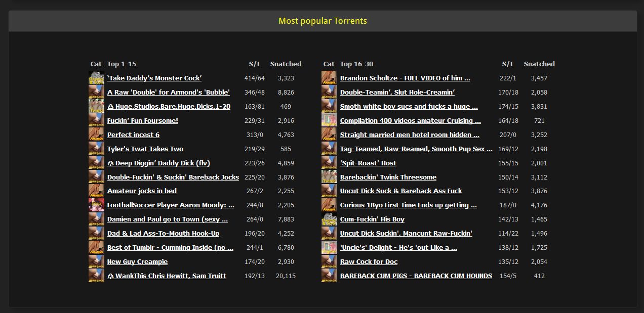Screen dimensions: 644x313
Task: Open Compilation 400 videos amateur Cruising link
Action: [410, 121]
